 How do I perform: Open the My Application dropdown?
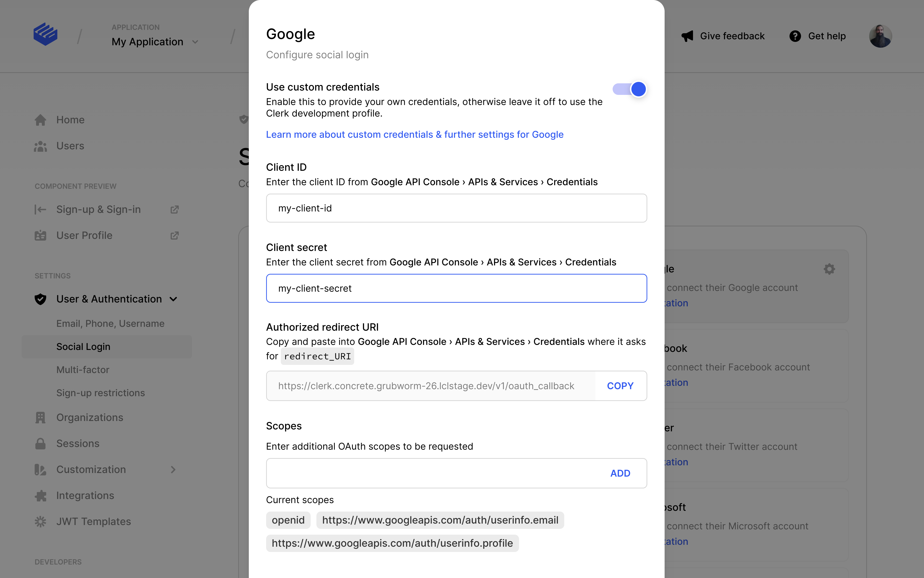pyautogui.click(x=155, y=42)
